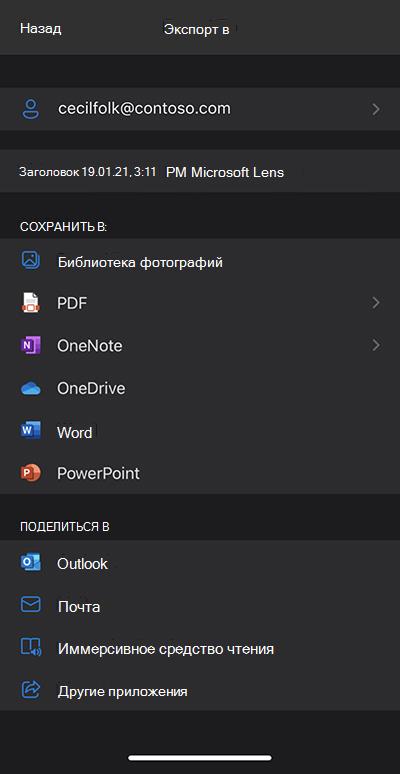400x774 pixels.
Task: Click the OneNote icon
Action: coord(31,346)
